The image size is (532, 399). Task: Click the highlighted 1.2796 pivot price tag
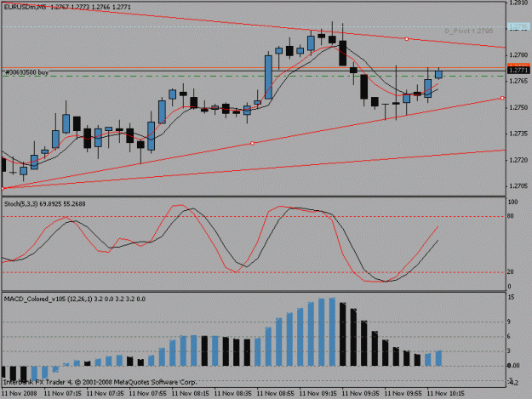(x=518, y=26)
